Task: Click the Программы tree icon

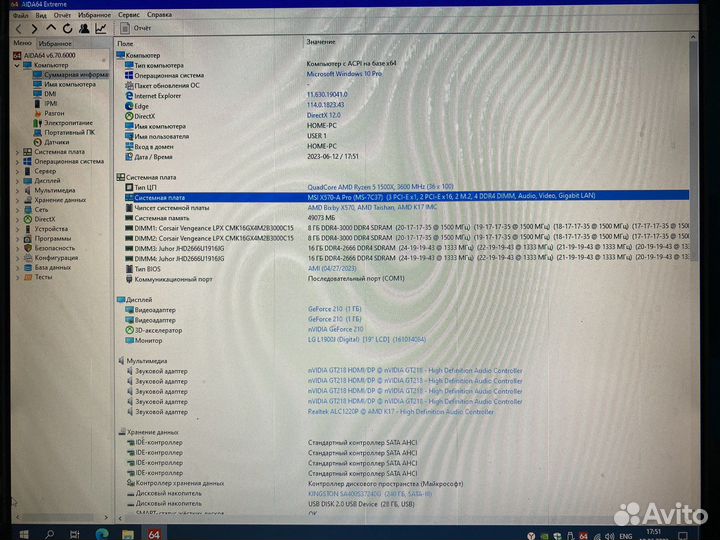Action: (28, 238)
